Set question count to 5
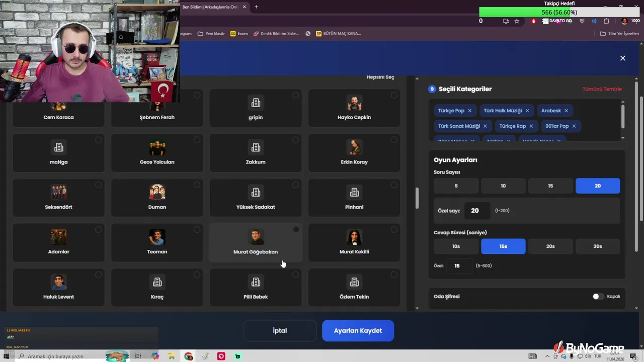Image resolution: width=644 pixels, height=362 pixels. coord(456,186)
